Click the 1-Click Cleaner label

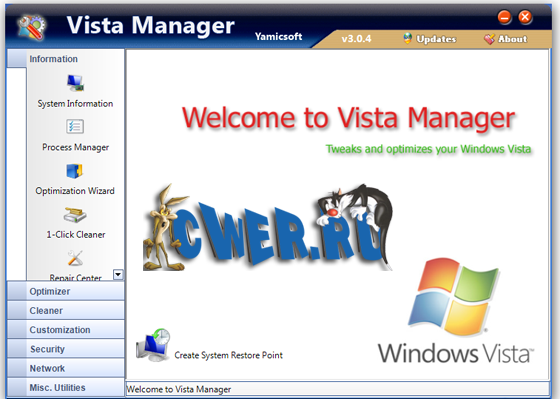(x=76, y=235)
